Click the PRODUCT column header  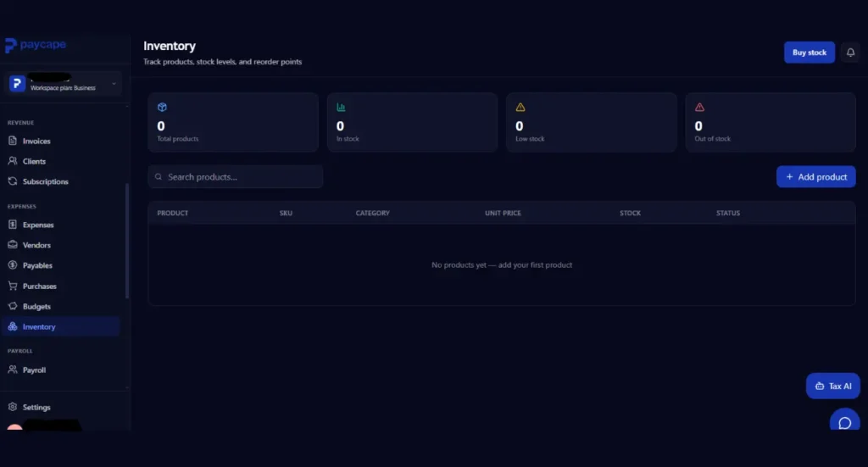coord(173,213)
